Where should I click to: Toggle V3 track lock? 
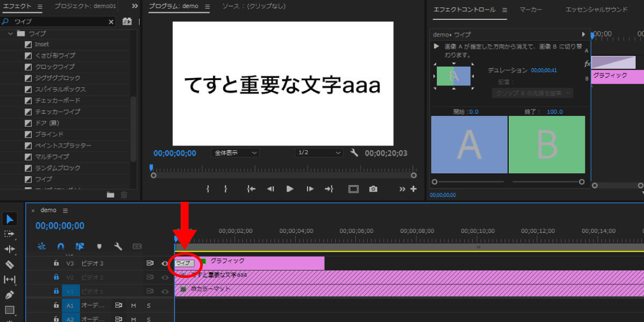click(x=56, y=263)
